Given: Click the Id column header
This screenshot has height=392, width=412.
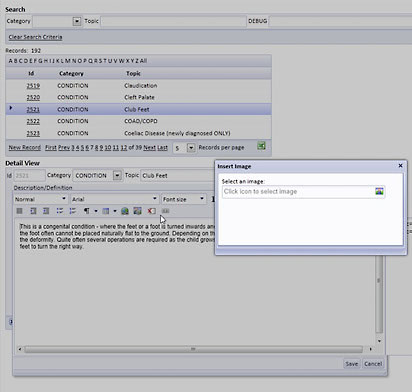Looking at the screenshot, I should (31, 73).
